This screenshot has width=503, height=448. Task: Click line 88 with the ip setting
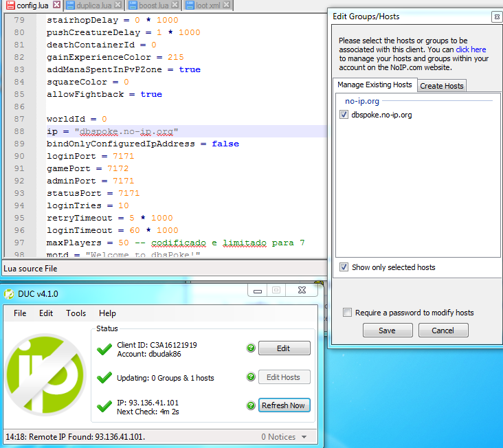click(186, 131)
